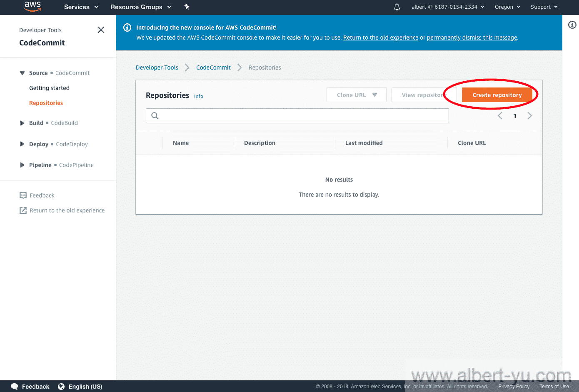
Task: Click banner link Return to the old experience
Action: point(381,37)
